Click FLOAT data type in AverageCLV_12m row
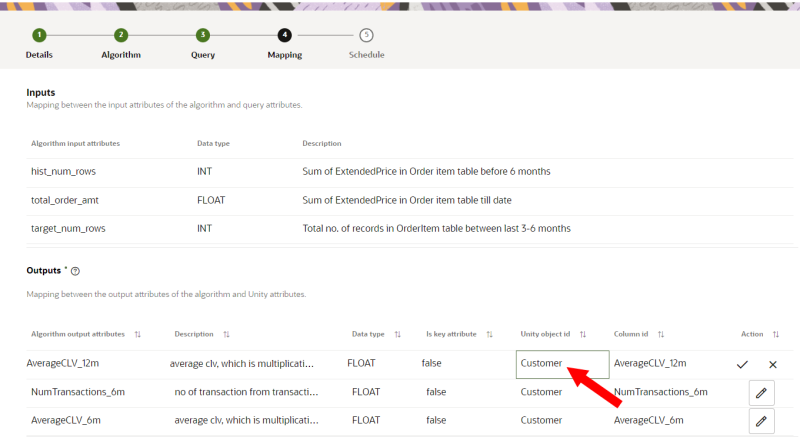The height and width of the screenshot is (447, 800). click(x=361, y=363)
